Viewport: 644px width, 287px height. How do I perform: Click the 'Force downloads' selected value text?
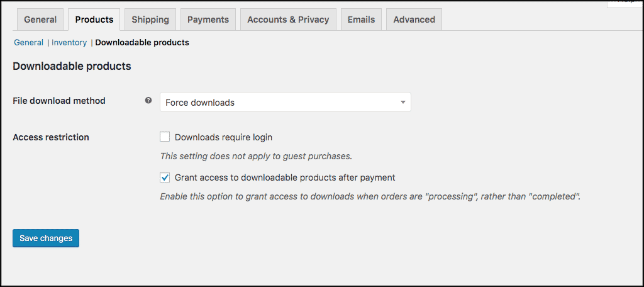[x=200, y=103]
